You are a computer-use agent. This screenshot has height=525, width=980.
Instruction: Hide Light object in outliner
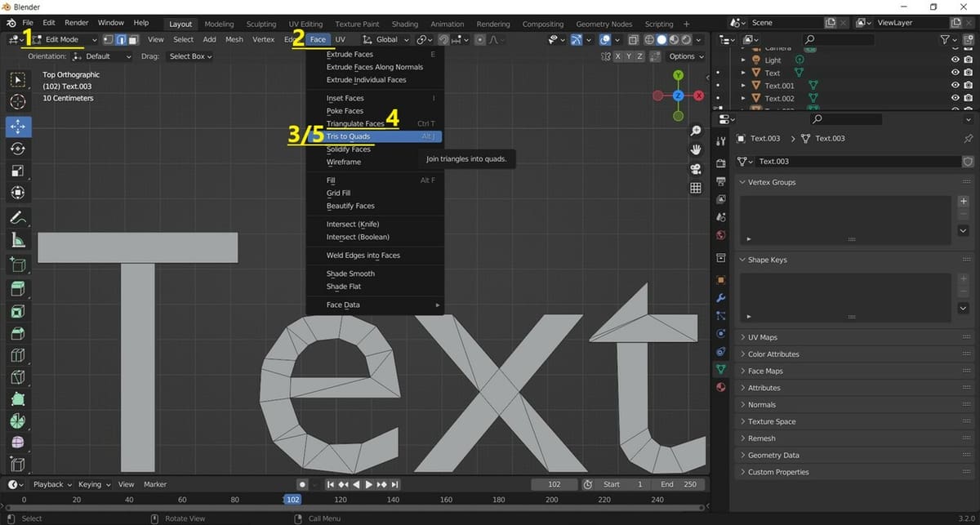955,60
